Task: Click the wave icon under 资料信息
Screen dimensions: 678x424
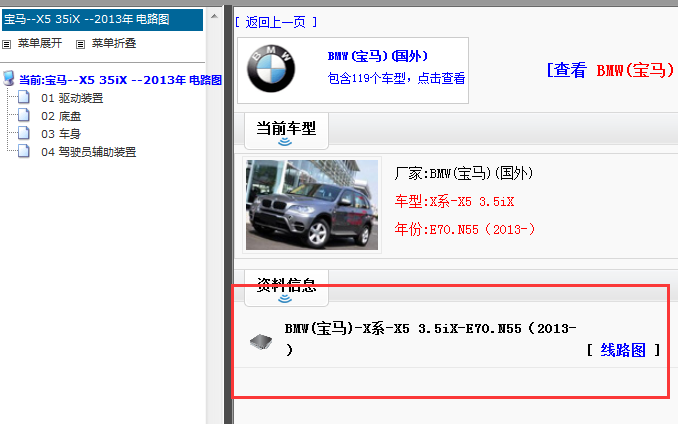Action: point(285,299)
